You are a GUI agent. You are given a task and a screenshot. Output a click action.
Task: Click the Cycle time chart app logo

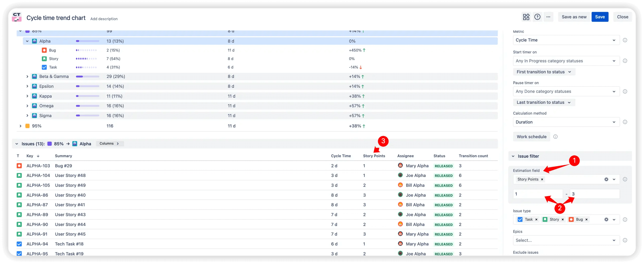[17, 17]
